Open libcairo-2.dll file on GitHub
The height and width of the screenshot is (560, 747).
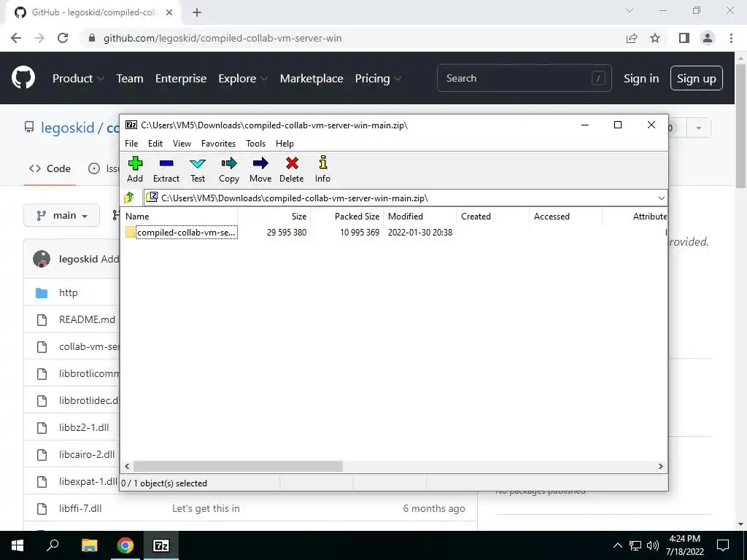pos(87,454)
